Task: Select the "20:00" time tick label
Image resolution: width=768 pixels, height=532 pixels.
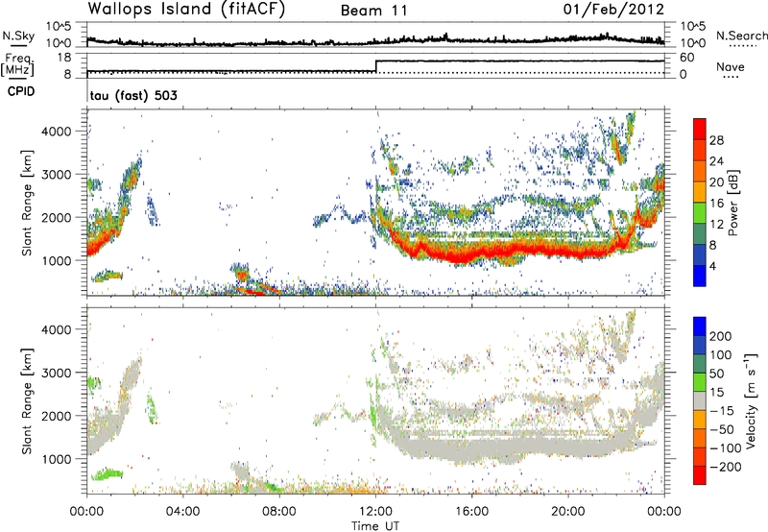Action: (568, 512)
